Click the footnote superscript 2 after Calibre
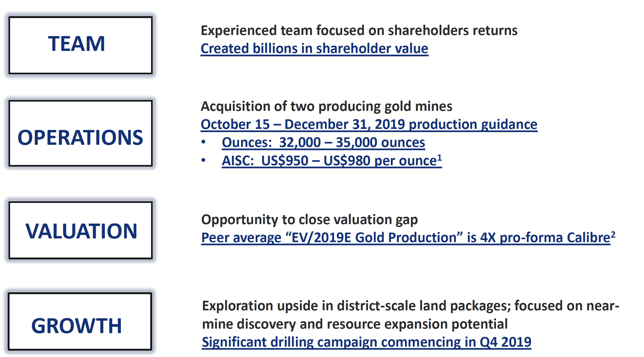This screenshot has height=357, width=644. tap(613, 234)
